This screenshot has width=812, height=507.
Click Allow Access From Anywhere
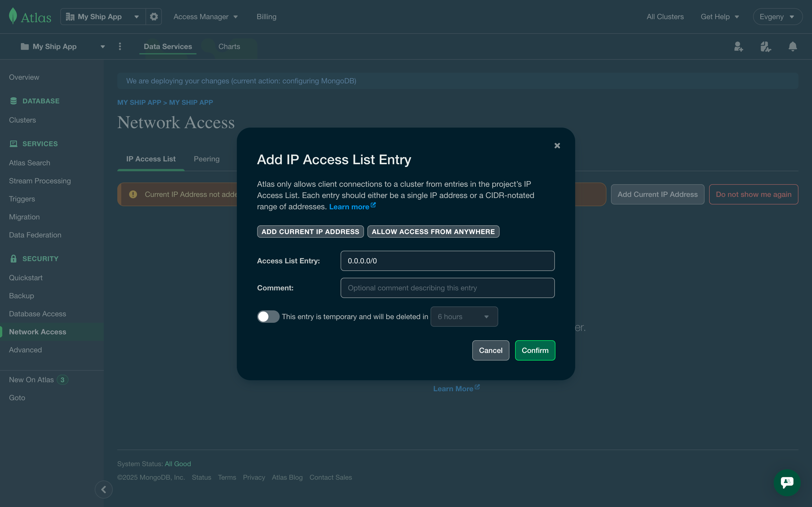click(x=433, y=231)
